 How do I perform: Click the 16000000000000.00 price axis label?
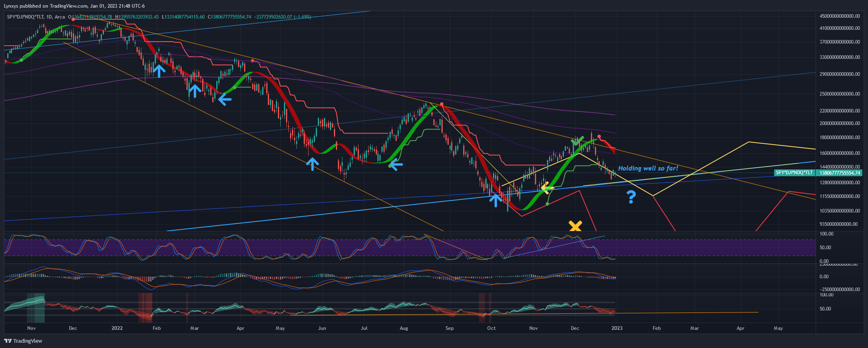click(839, 153)
